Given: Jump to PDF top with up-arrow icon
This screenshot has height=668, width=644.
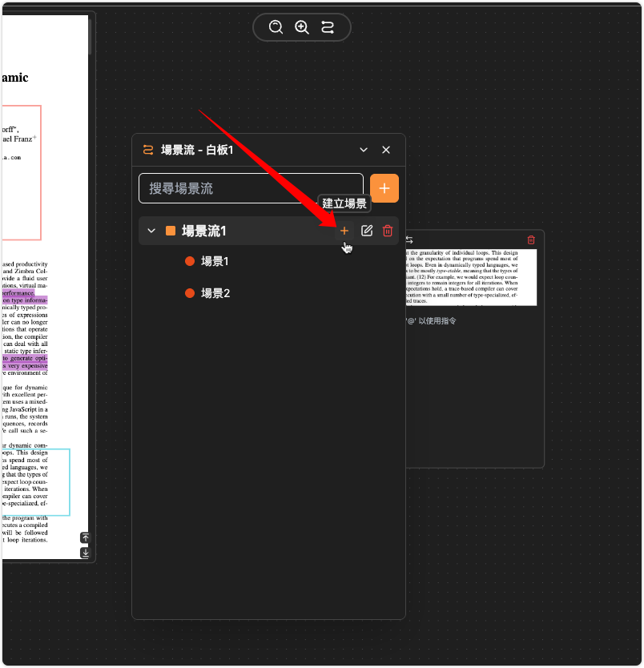Looking at the screenshot, I should [86, 538].
